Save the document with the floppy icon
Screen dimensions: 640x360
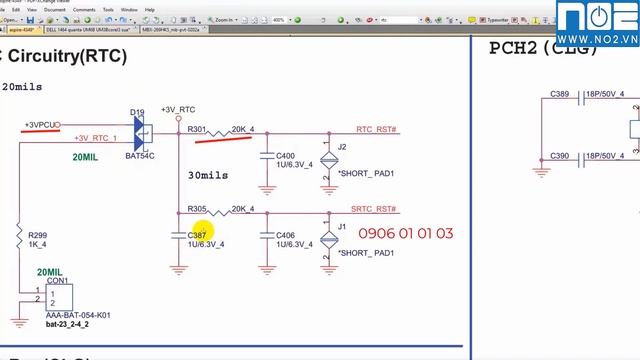pos(30,20)
